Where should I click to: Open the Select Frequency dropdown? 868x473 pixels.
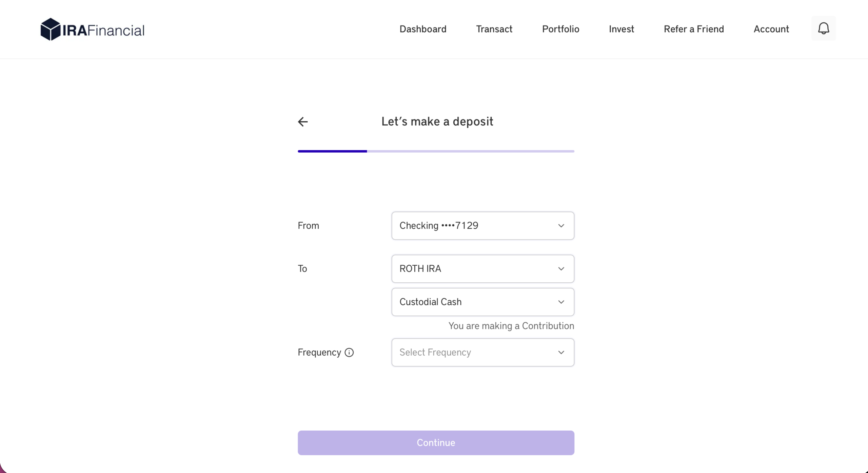[x=483, y=353]
